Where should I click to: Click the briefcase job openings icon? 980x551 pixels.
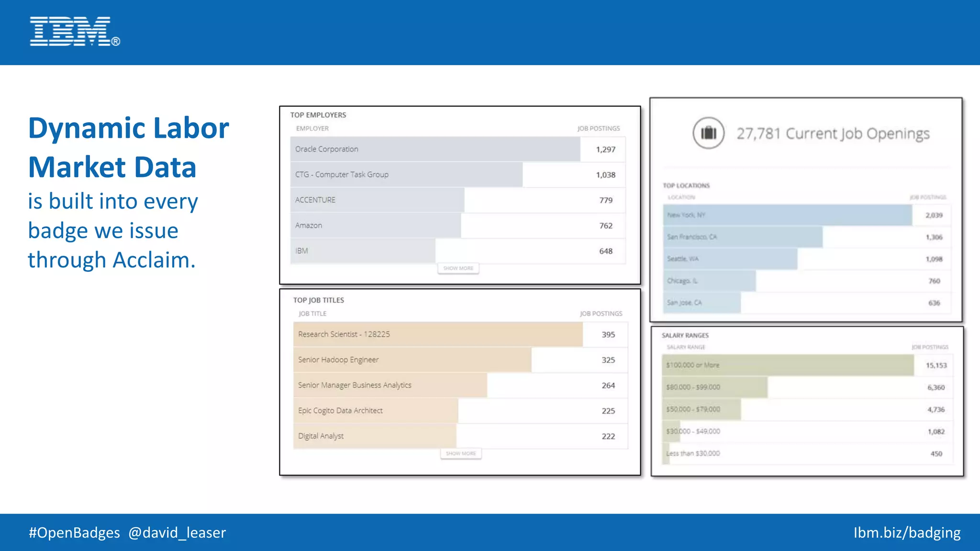coord(708,133)
